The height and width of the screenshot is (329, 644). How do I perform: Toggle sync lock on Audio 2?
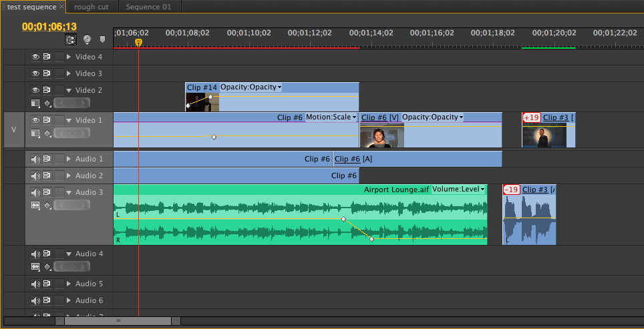(x=46, y=176)
